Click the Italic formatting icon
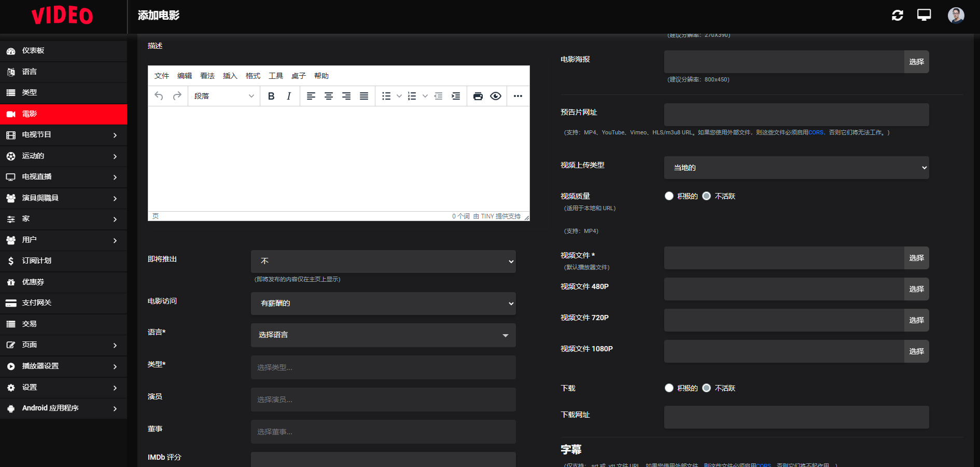Screen dimensions: 980x467 click(x=289, y=96)
